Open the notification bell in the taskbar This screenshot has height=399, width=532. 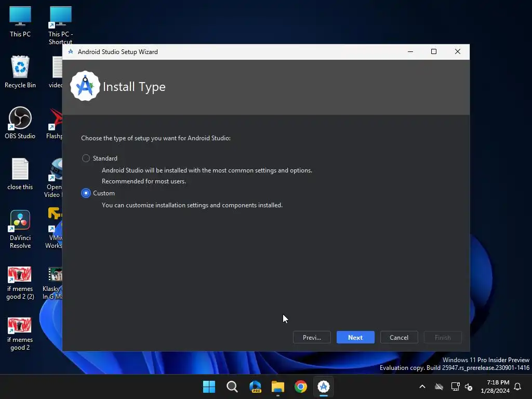click(x=517, y=387)
